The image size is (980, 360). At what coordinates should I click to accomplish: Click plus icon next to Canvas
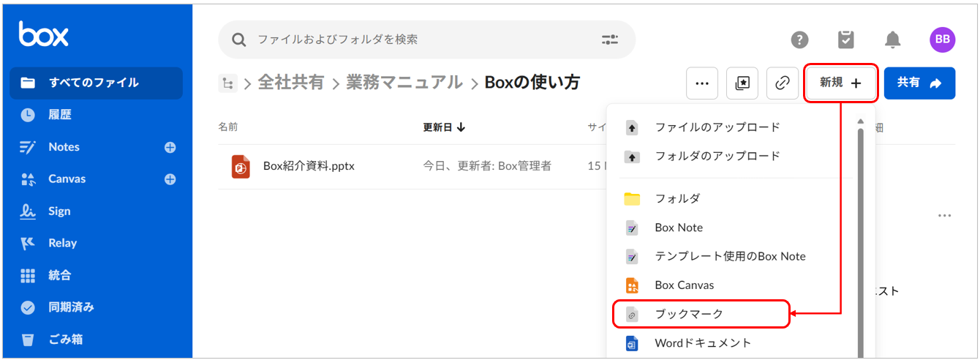170,179
